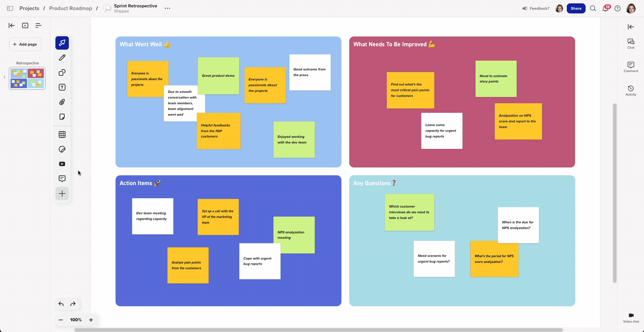The height and width of the screenshot is (332, 644).
Task: Open the Activity tab
Action: pyautogui.click(x=631, y=91)
